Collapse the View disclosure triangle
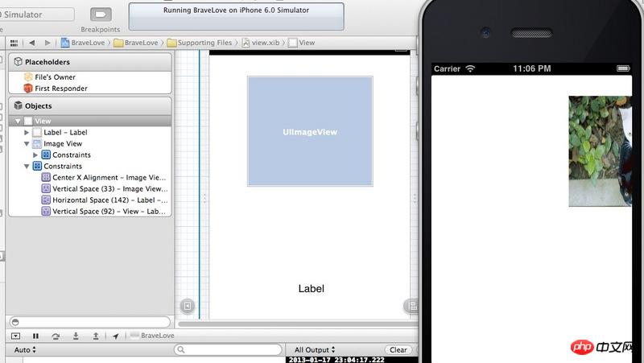The width and height of the screenshot is (644, 363). [18, 122]
